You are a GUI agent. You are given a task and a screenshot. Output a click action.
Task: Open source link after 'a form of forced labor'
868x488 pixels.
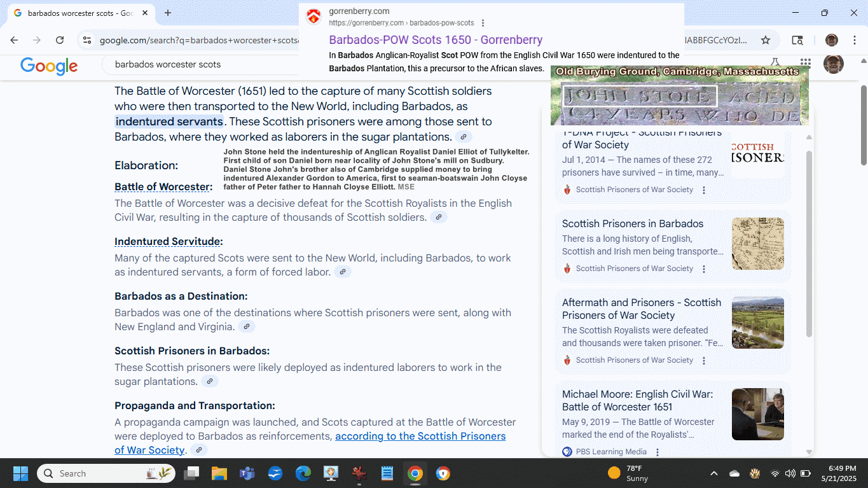[342, 272]
